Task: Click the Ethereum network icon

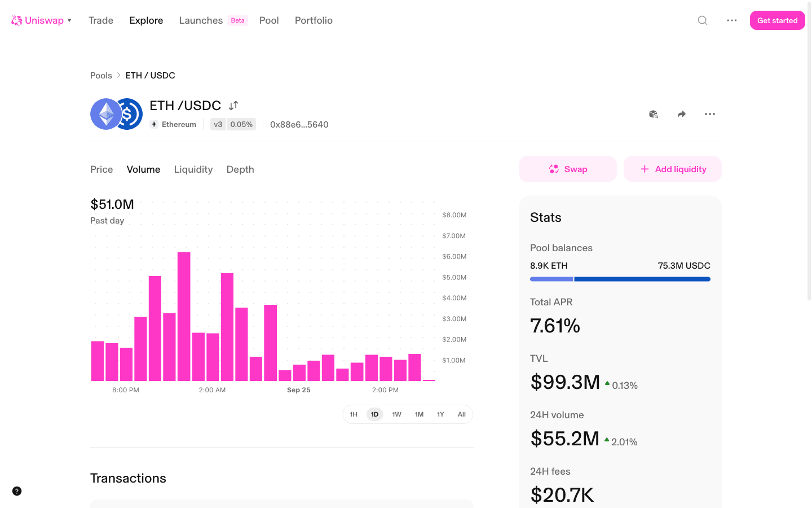Action: tap(154, 124)
